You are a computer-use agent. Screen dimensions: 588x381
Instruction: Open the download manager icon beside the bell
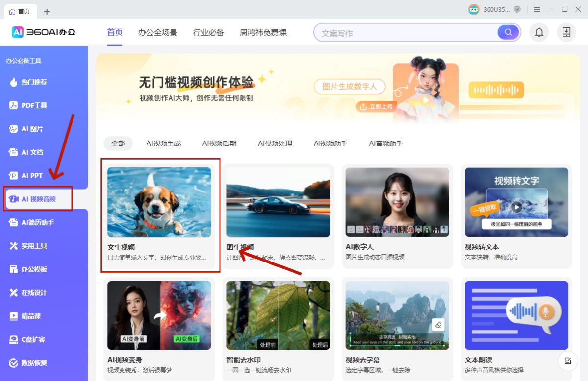pos(566,32)
